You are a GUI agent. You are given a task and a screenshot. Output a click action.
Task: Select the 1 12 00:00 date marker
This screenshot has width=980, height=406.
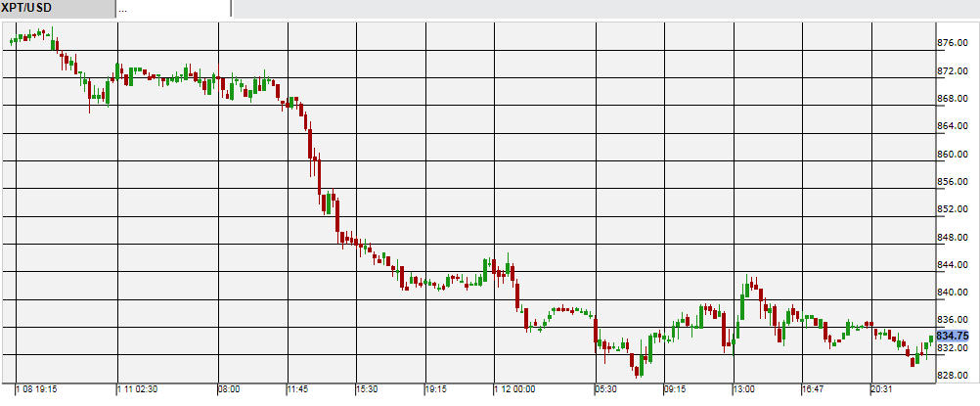tap(514, 389)
